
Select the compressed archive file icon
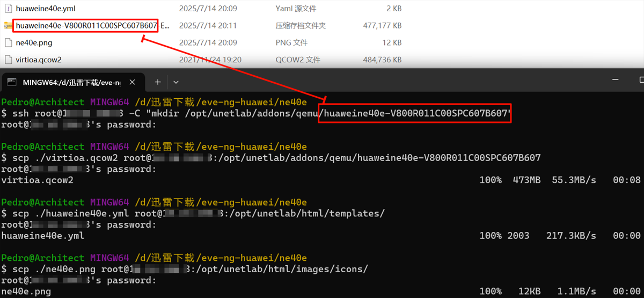(8, 25)
